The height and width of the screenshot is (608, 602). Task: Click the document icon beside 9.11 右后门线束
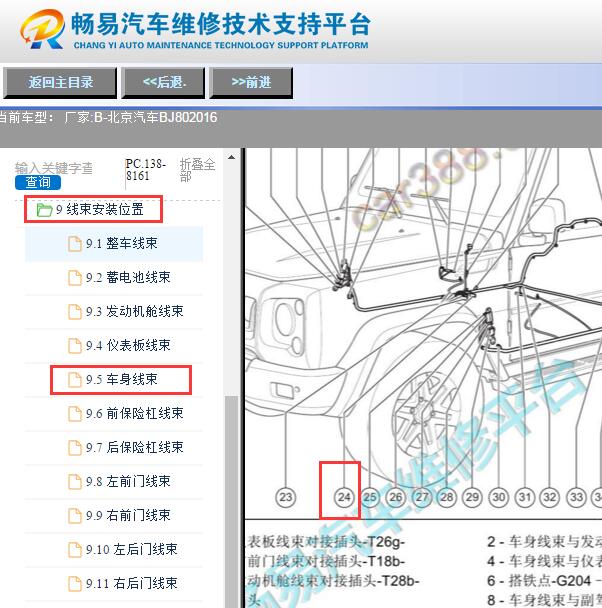pyautogui.click(x=74, y=584)
